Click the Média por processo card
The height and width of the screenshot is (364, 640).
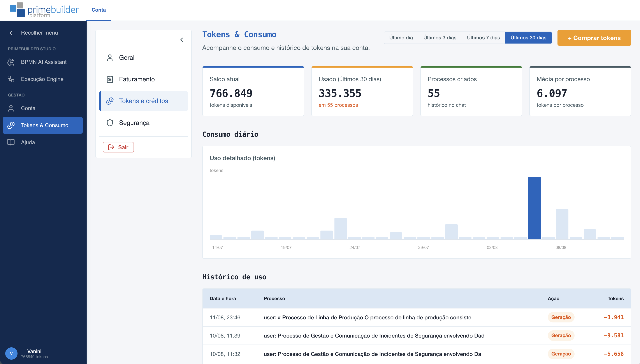click(x=580, y=91)
